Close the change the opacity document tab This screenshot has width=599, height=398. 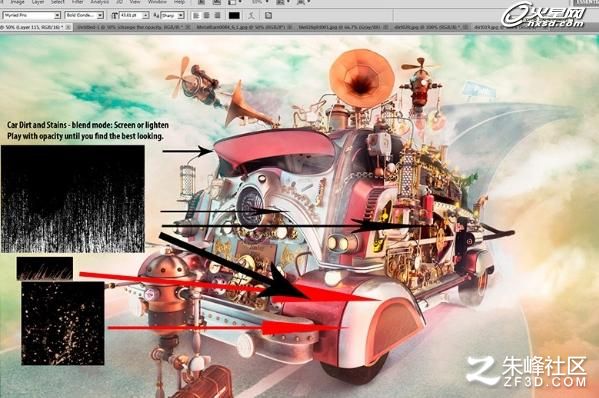click(x=188, y=27)
